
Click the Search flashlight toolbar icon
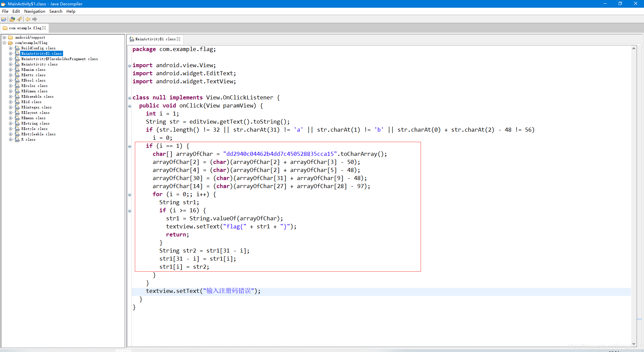tap(19, 19)
